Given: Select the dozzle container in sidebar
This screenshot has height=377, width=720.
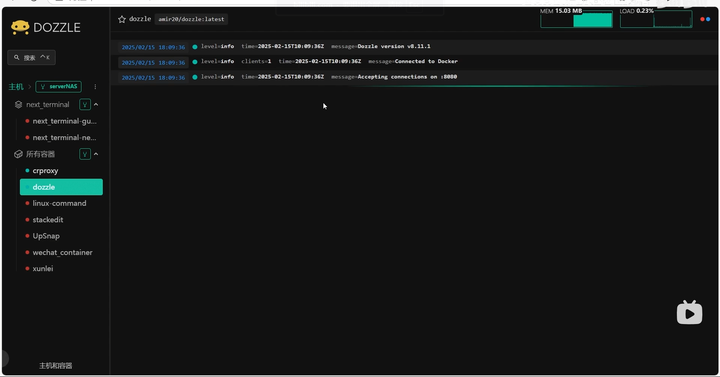Looking at the screenshot, I should 61,187.
